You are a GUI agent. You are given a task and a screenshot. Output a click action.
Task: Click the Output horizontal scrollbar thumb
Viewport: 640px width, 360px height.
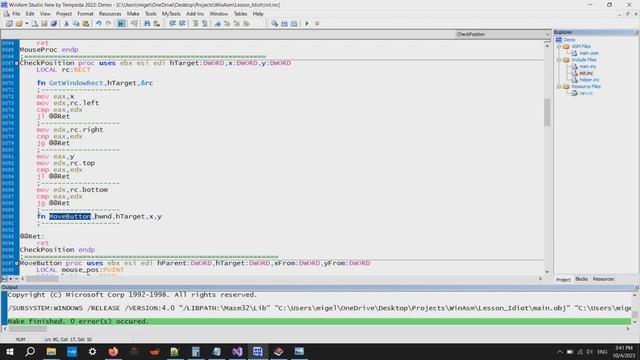[28, 329]
